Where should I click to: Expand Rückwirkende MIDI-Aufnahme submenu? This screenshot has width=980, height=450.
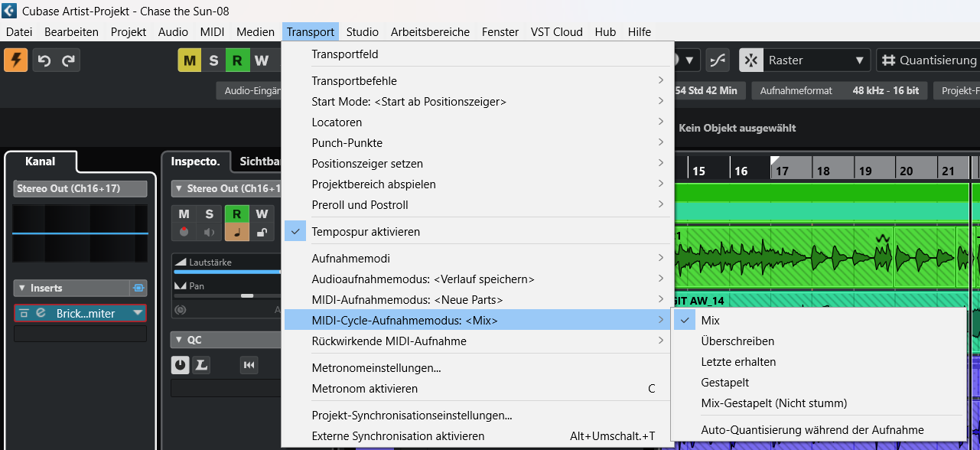point(477,341)
